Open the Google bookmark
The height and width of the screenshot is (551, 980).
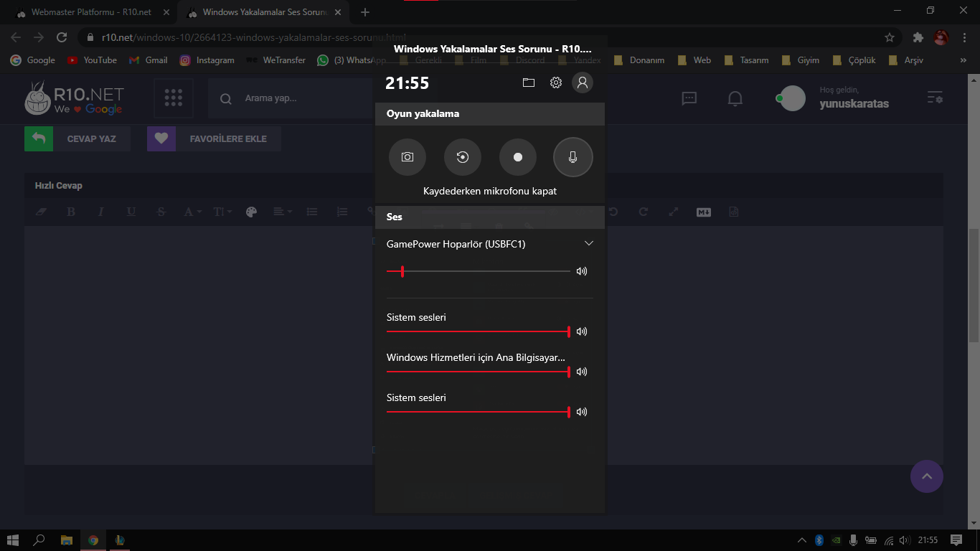33,60
